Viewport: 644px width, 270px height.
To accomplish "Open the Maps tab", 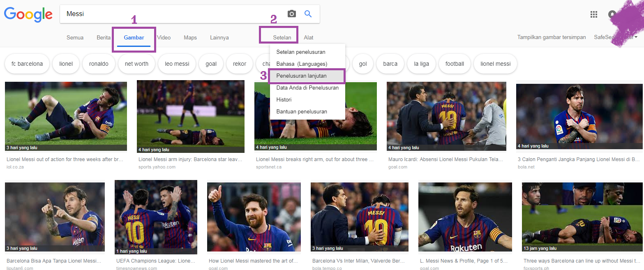I will pos(190,37).
